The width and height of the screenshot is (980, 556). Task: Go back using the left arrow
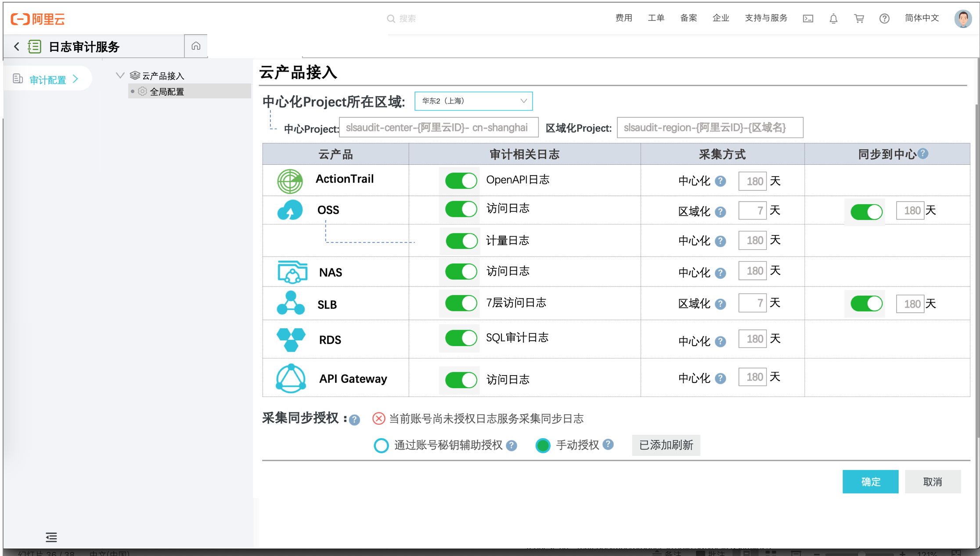click(x=17, y=46)
